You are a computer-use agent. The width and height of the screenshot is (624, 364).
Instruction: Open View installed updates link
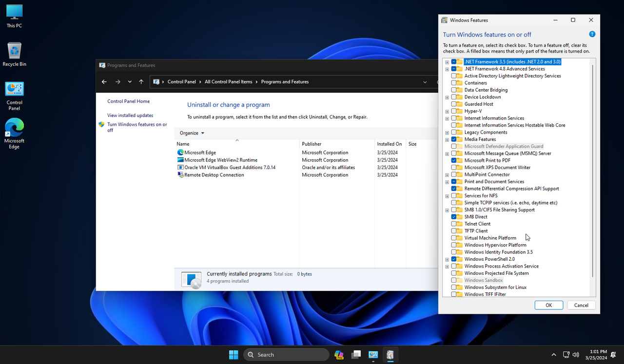[130, 115]
